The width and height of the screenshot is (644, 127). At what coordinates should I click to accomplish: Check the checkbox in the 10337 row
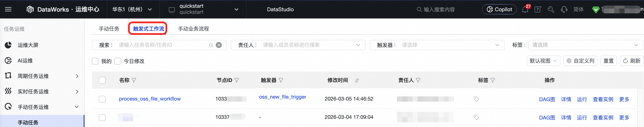(102, 117)
